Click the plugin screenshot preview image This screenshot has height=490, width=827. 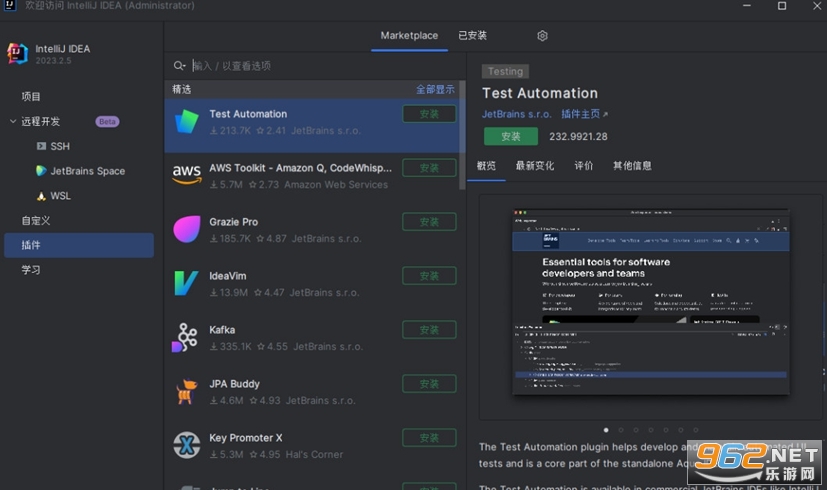[651, 302]
